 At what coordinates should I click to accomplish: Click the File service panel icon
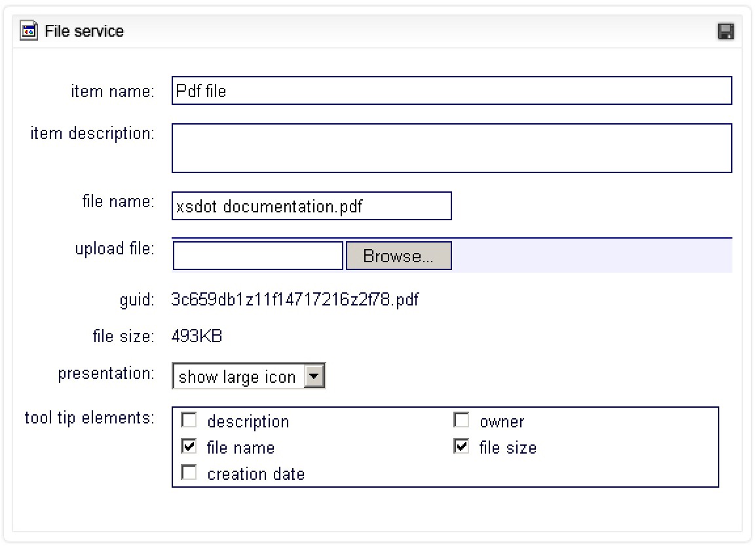coord(29,31)
